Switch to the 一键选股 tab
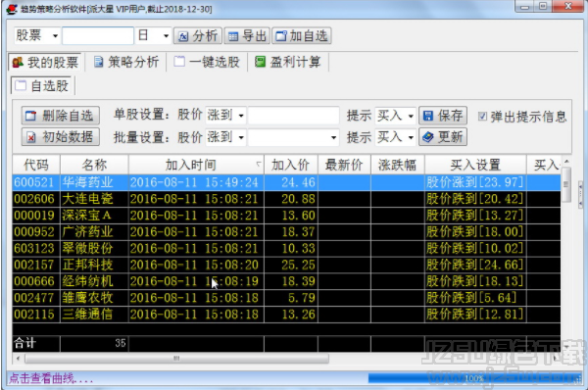This screenshot has width=588, height=390. 207,62
